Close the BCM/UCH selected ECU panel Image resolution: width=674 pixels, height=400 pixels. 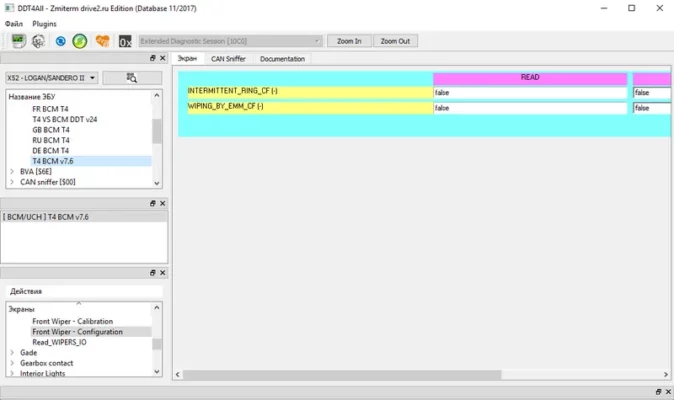[162, 203]
